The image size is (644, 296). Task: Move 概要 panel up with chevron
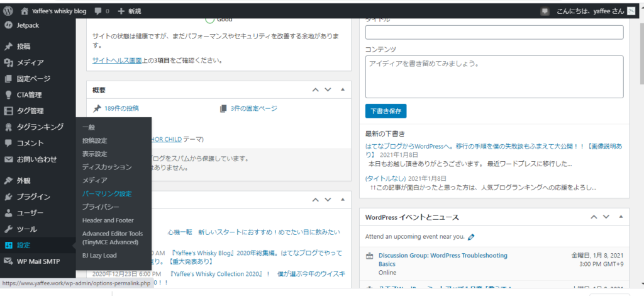[x=315, y=89]
